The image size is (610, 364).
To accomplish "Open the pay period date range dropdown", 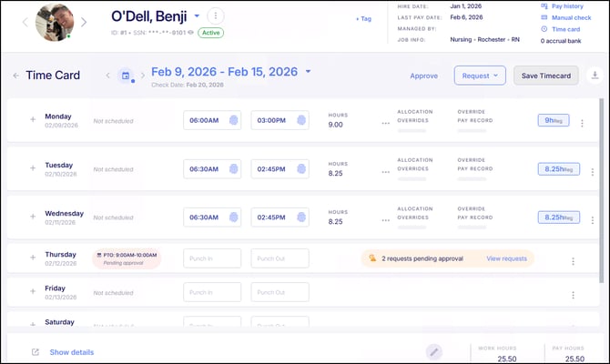I will [x=308, y=72].
